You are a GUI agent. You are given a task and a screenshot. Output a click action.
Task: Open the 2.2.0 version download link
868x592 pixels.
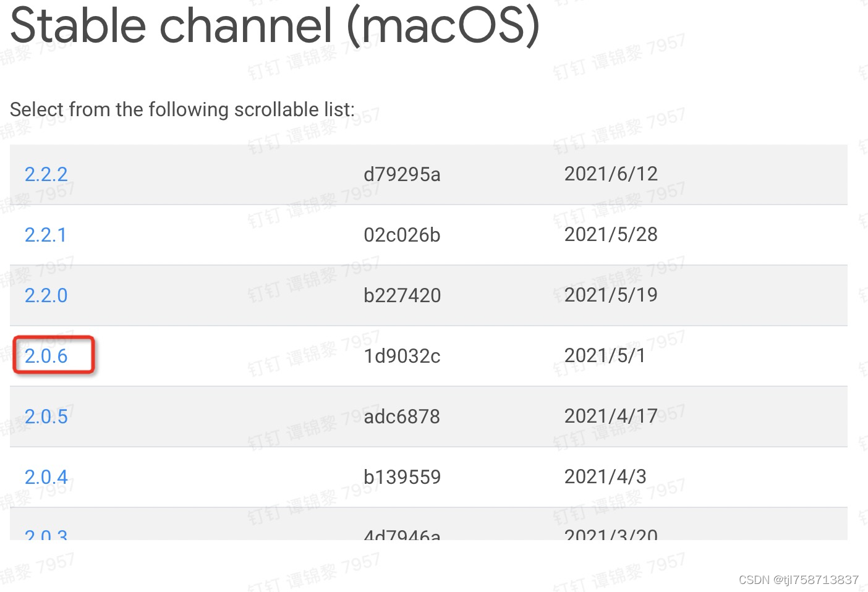pyautogui.click(x=46, y=295)
